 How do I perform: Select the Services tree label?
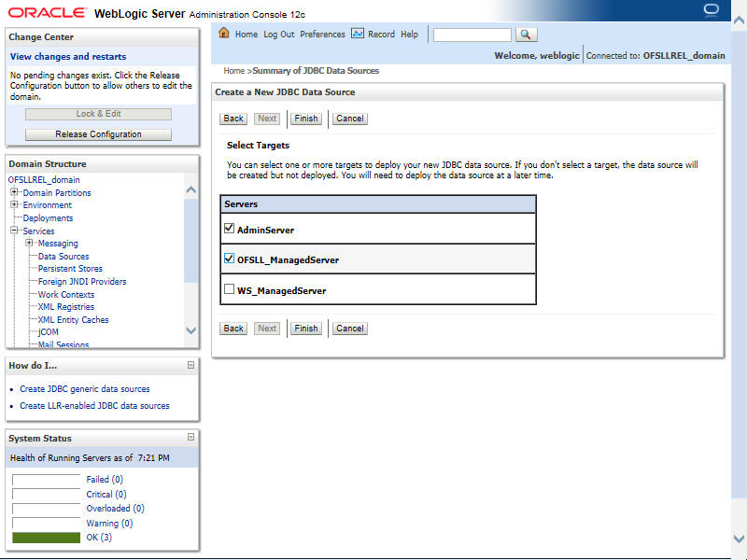[x=38, y=231]
